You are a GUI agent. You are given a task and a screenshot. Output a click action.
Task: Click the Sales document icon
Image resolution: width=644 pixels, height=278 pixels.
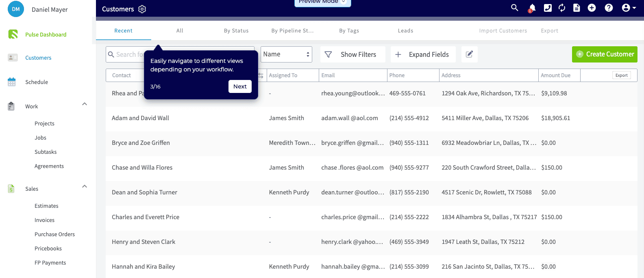11,189
